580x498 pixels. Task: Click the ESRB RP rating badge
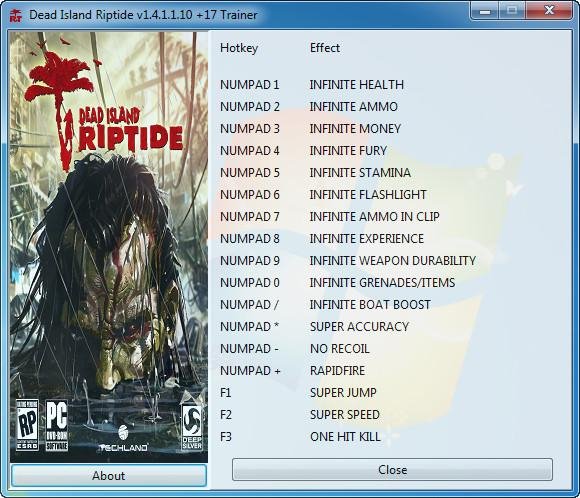pyautogui.click(x=27, y=425)
